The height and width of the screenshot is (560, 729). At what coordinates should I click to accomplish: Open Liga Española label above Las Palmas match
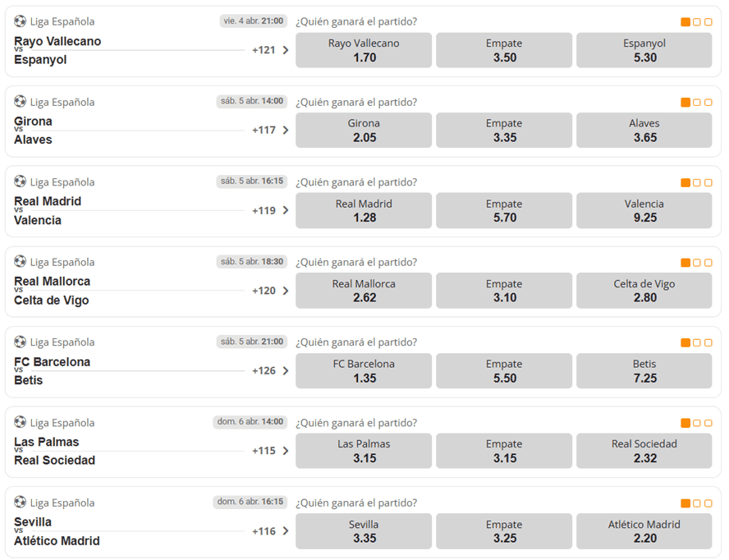[62, 423]
